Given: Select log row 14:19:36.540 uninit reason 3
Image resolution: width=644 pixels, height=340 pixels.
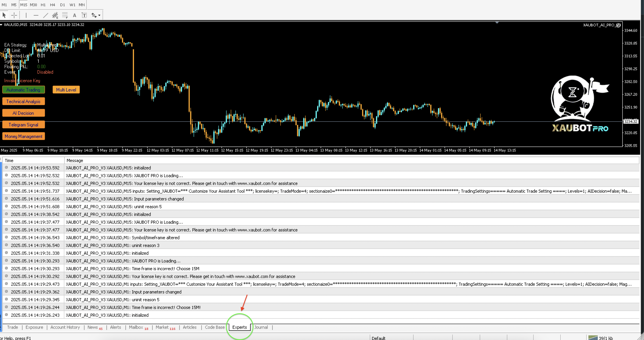Looking at the screenshot, I should [321, 245].
